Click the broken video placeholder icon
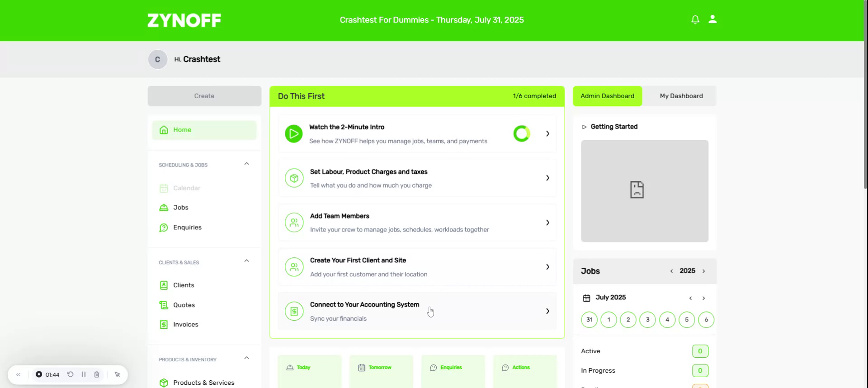The image size is (868, 388). pos(637,190)
